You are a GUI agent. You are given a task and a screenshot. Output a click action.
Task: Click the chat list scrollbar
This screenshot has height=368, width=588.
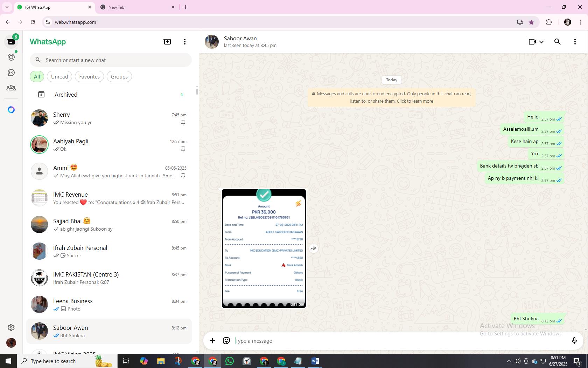point(197,91)
